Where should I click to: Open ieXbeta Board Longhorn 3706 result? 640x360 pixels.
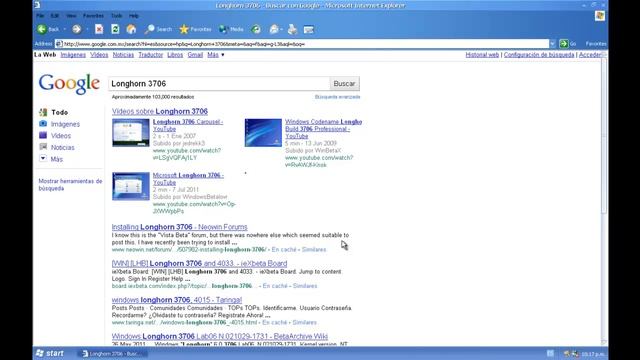coord(199,263)
